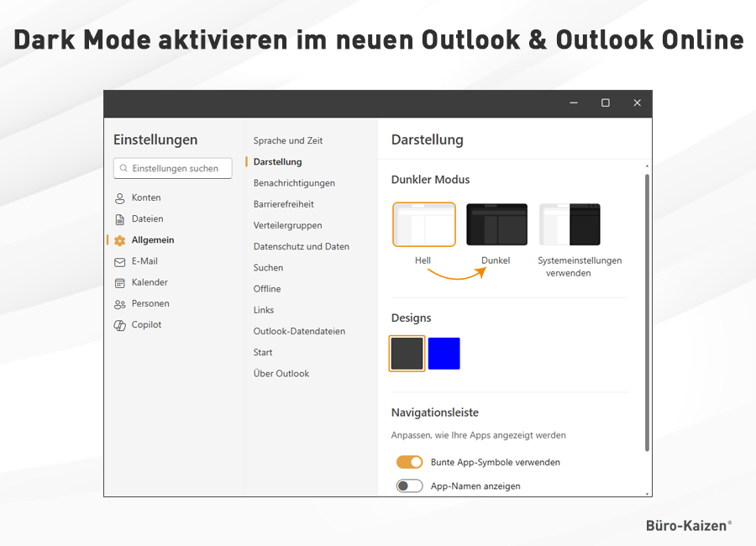Close the settings window
756x546 pixels.
pyautogui.click(x=638, y=102)
